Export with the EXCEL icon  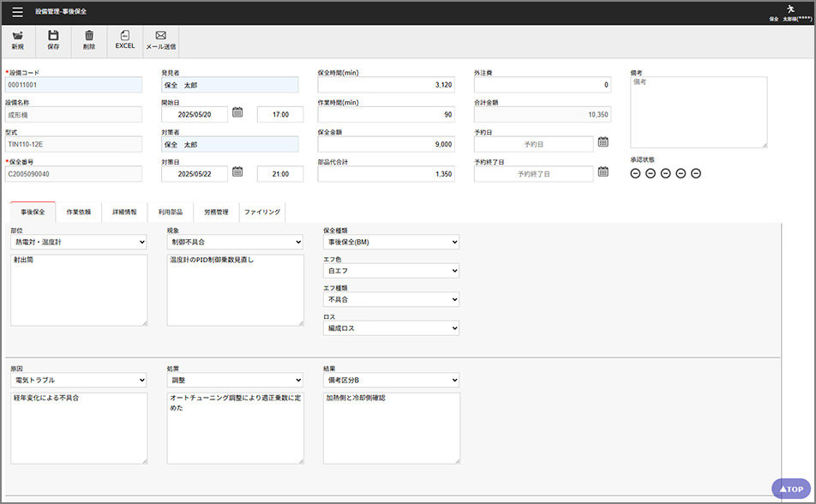click(x=125, y=40)
